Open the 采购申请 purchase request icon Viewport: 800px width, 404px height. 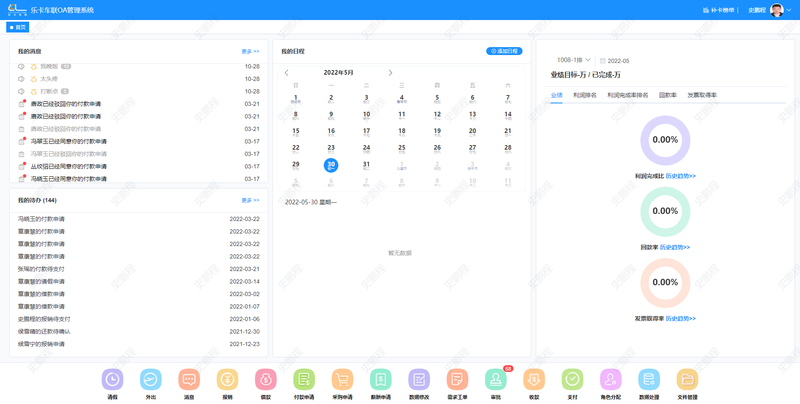coord(342,380)
